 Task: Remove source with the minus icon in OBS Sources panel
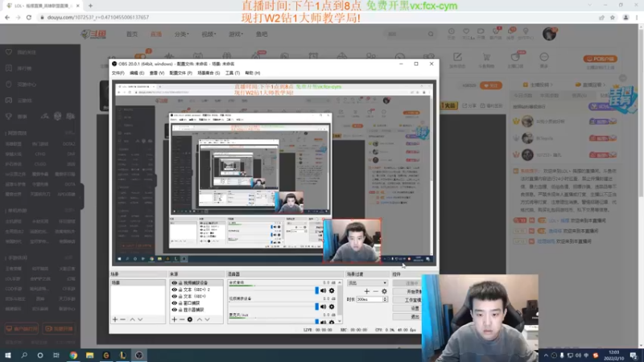(182, 319)
